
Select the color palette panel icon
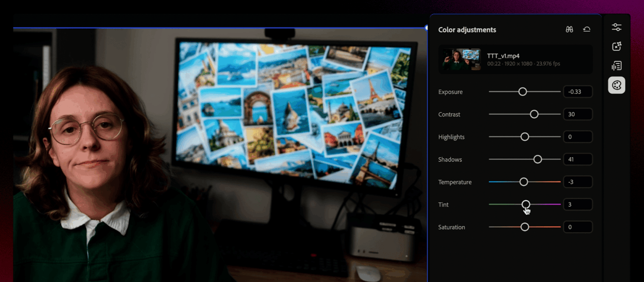[x=616, y=85]
